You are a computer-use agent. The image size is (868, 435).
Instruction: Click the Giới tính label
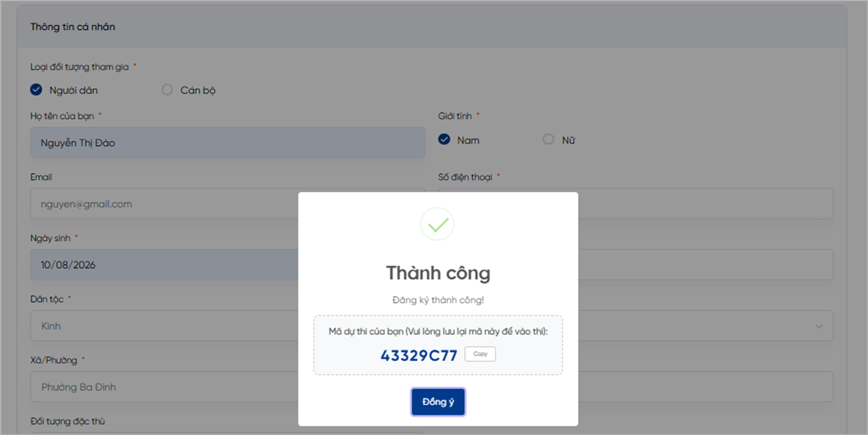455,116
